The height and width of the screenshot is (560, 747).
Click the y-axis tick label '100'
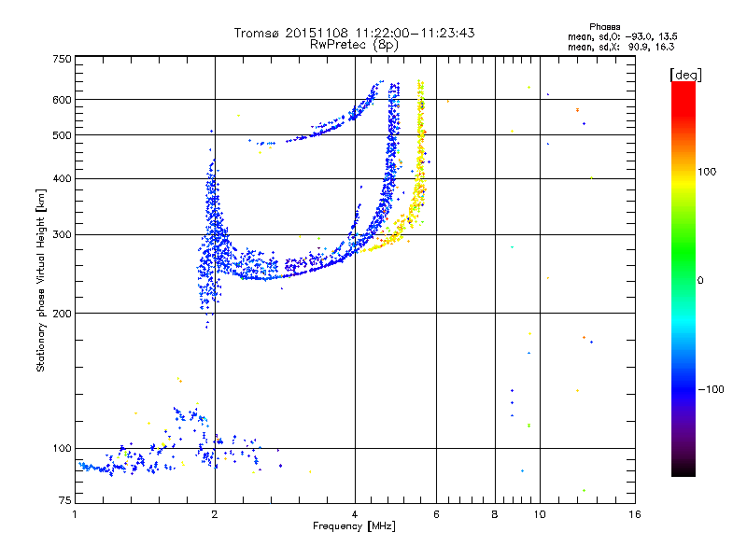pyautogui.click(x=62, y=448)
